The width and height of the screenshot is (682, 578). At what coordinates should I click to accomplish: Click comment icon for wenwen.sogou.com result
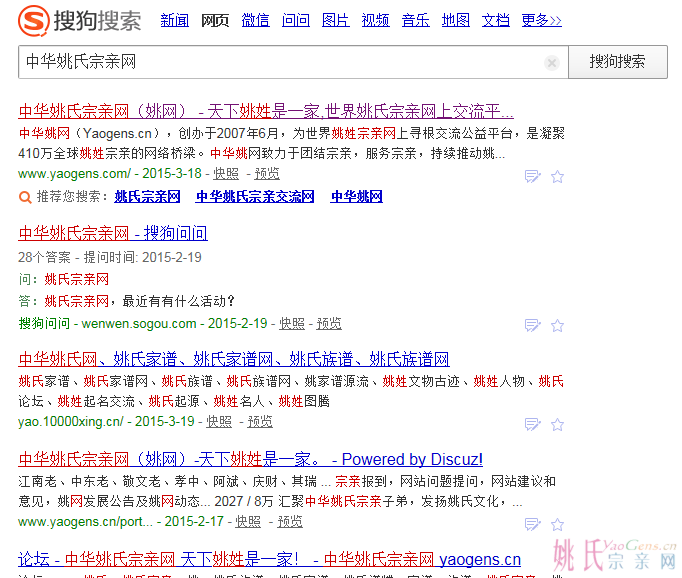click(532, 325)
